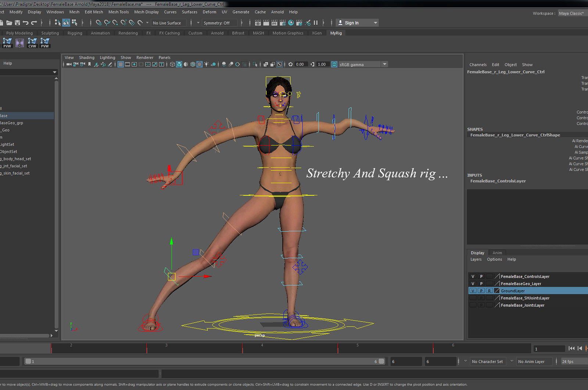The height and width of the screenshot is (390, 588).
Task: Open the Anim tab in layer editor
Action: (497, 253)
